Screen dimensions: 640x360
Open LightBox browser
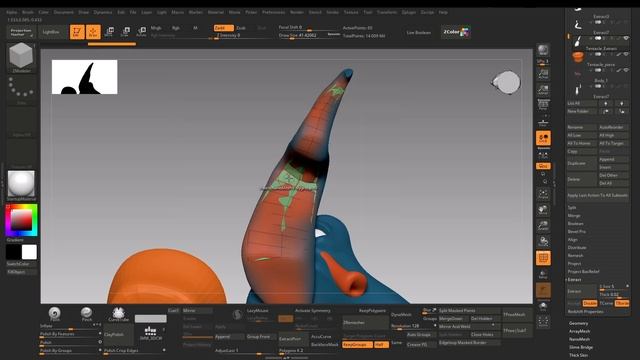pyautogui.click(x=51, y=32)
